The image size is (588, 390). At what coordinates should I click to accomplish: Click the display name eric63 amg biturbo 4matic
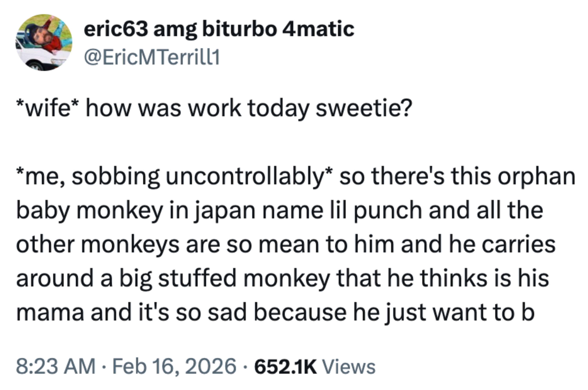pyautogui.click(x=219, y=29)
